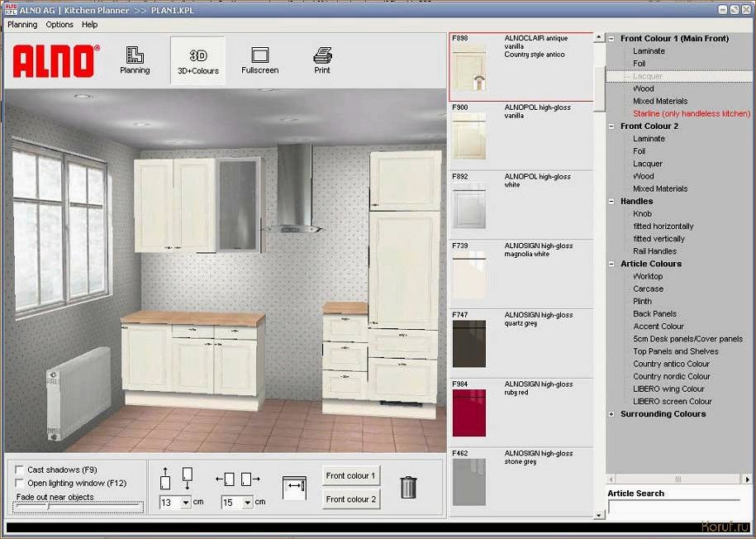The height and width of the screenshot is (539, 756).
Task: Click the move-up arrow cabinet icon
Action: (x=165, y=479)
